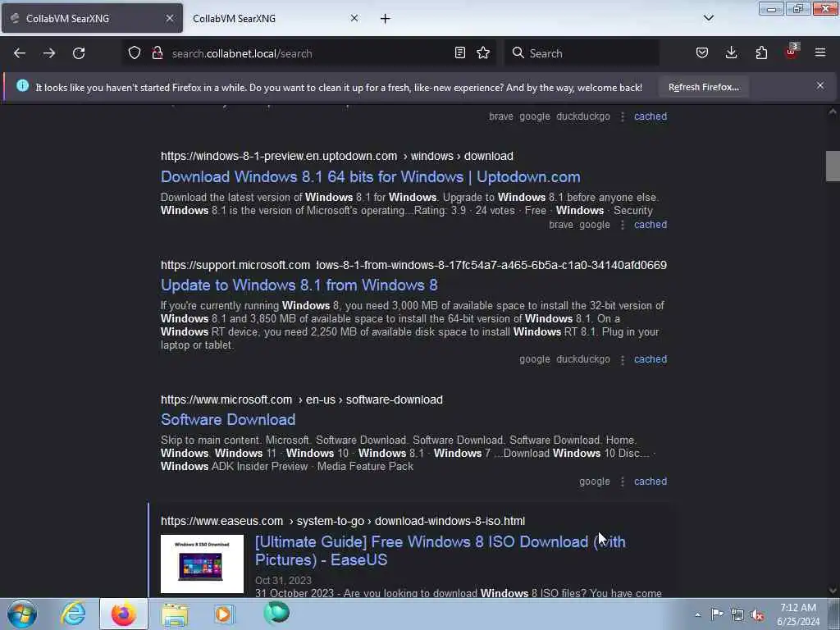Viewport: 840px width, 630px height.
Task: Click the Refresh Firefox... button
Action: pyautogui.click(x=703, y=87)
